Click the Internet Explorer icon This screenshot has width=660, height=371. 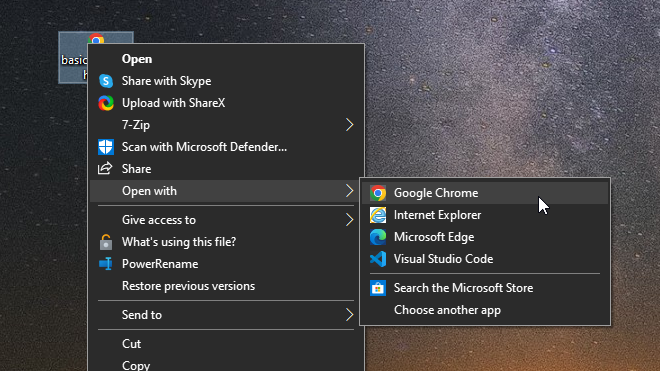pyautogui.click(x=378, y=215)
